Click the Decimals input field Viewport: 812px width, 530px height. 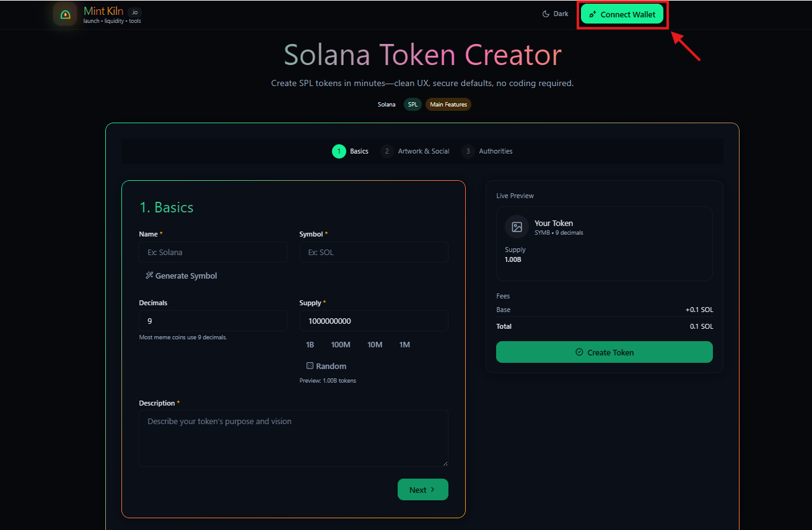tap(213, 321)
